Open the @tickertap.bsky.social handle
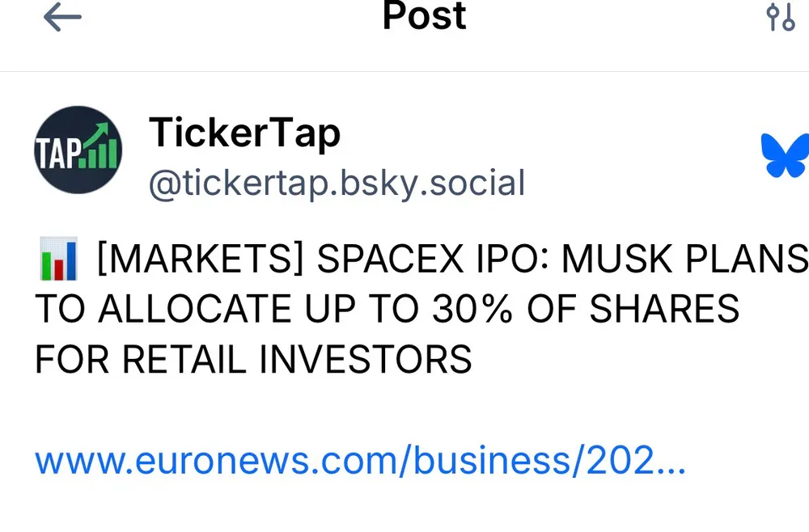809x532 pixels. (x=337, y=184)
